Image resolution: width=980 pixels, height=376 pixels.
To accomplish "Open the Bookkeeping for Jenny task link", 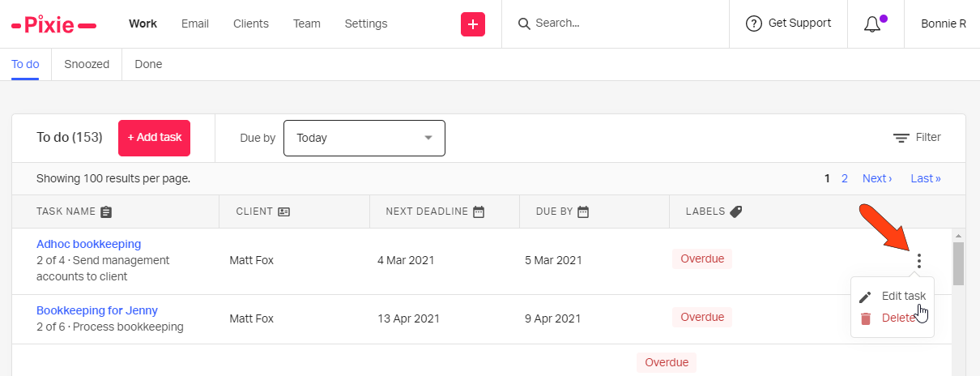I will (x=97, y=310).
